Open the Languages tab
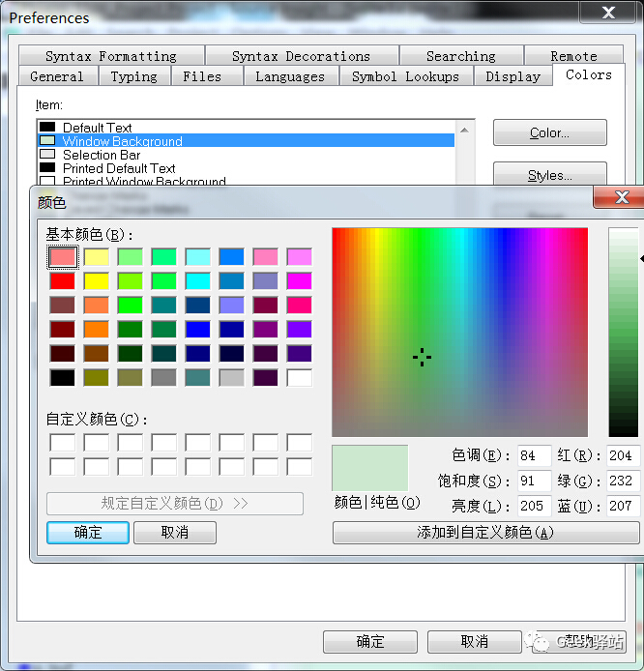Image resolution: width=644 pixels, height=671 pixels. (x=290, y=76)
